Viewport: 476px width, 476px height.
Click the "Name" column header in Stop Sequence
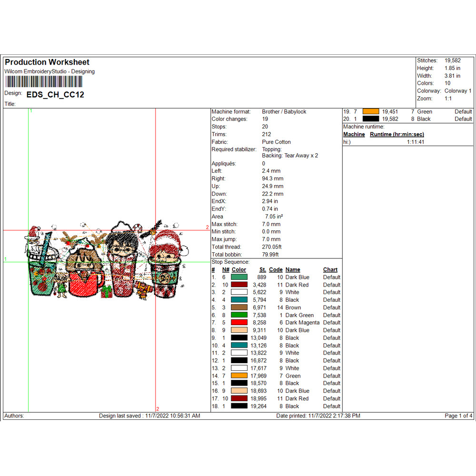[293, 270]
